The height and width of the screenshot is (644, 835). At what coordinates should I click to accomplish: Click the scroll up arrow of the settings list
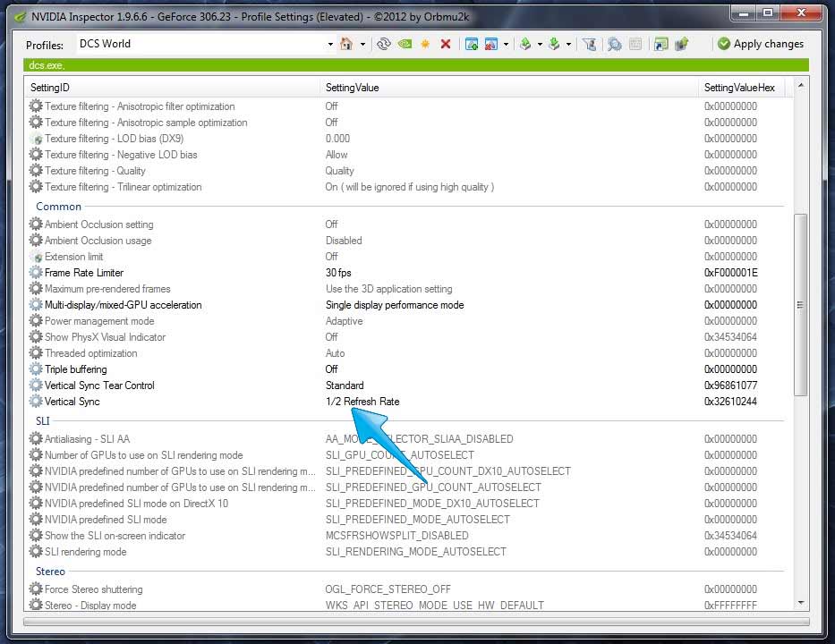pos(800,85)
